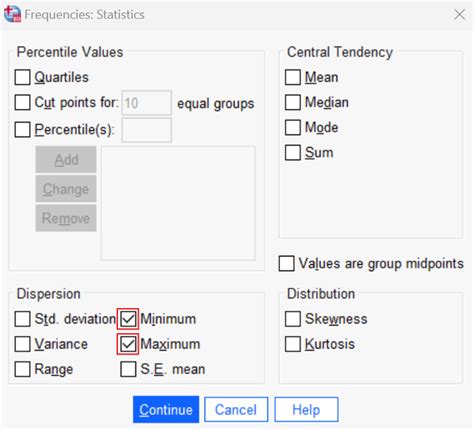Enable the Quartiles checkbox
The width and height of the screenshot is (474, 430).
[x=22, y=77]
